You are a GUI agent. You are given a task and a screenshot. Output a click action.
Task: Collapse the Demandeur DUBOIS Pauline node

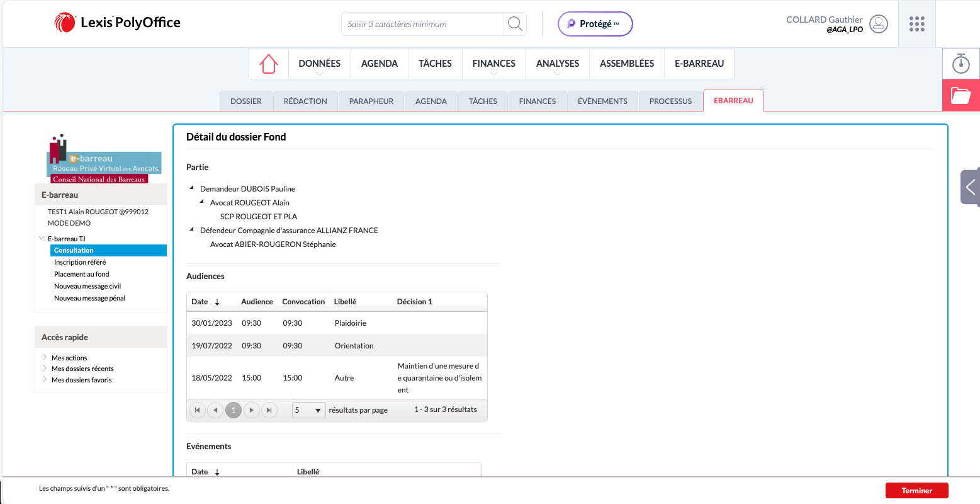pos(192,188)
